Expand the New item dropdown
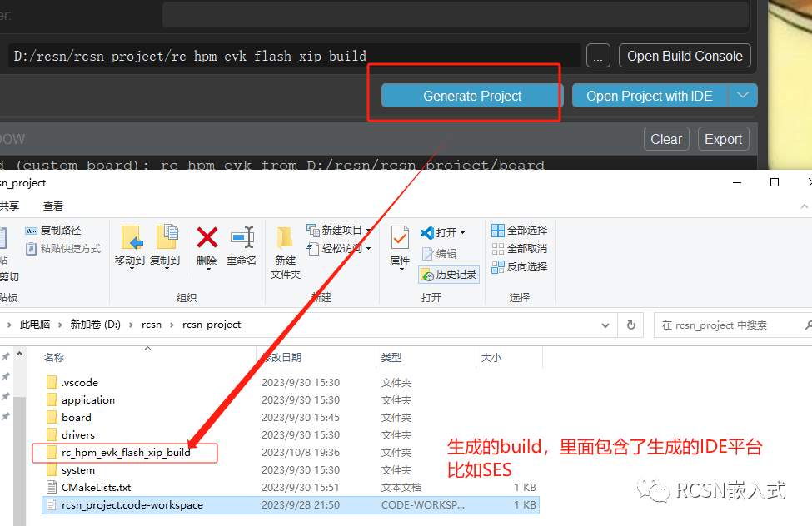The width and height of the screenshot is (812, 526). click(368, 231)
